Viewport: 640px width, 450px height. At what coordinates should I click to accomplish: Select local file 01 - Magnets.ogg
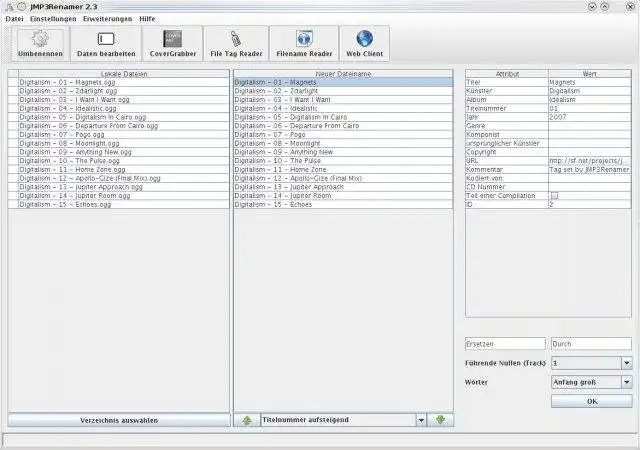[x=124, y=82]
